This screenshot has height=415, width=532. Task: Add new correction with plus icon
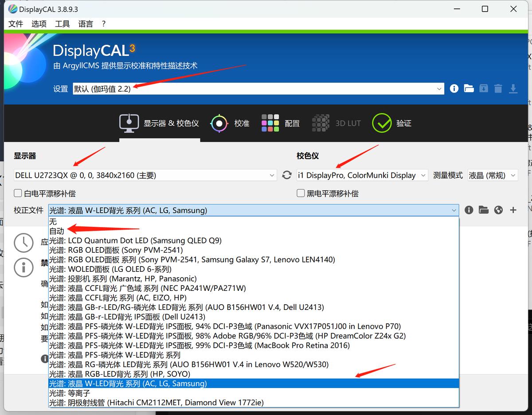513,210
